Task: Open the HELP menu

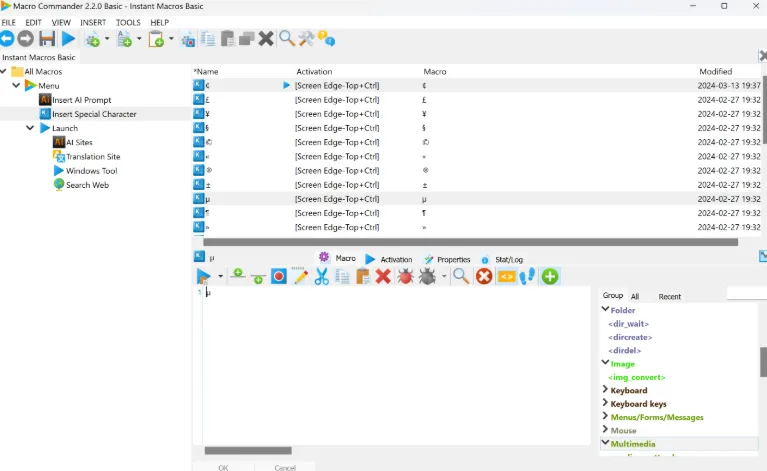Action: click(x=159, y=22)
